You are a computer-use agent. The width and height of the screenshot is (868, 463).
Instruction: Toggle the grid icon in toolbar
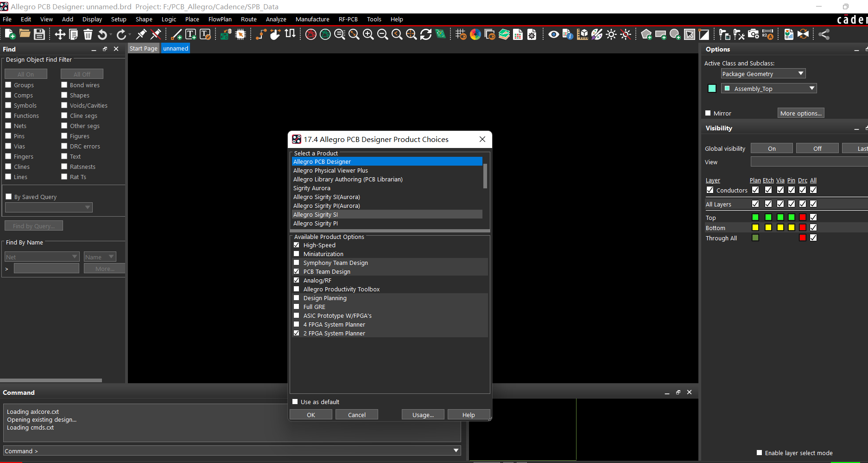(461, 34)
